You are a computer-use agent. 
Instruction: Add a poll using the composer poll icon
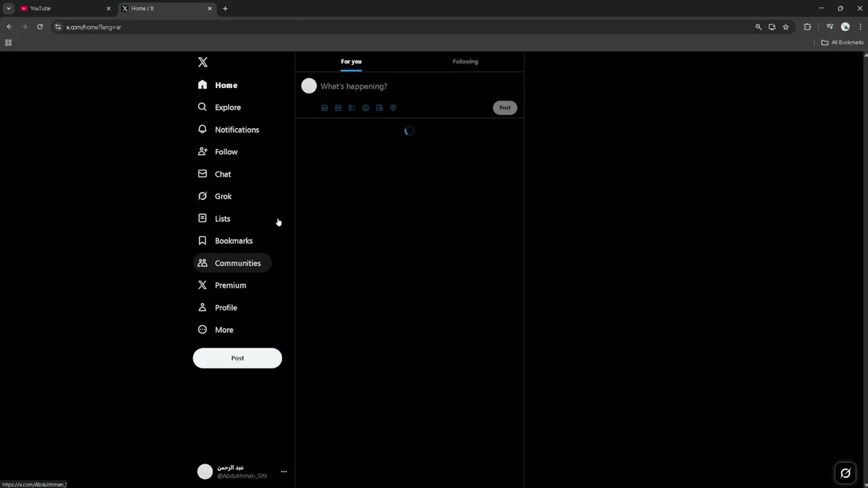352,108
